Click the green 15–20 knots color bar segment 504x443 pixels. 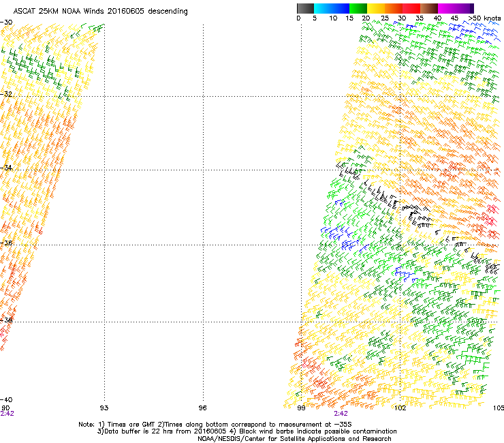(358, 8)
